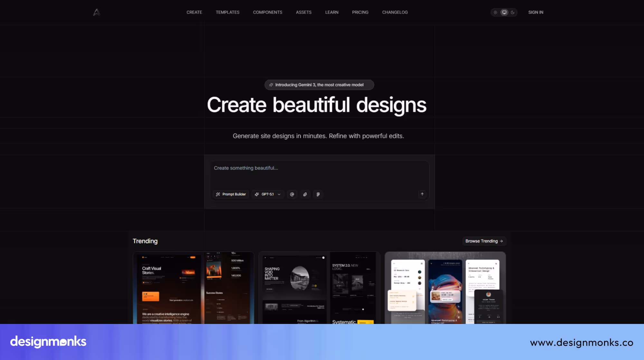Select system theme in the theme switcher
Viewport: 644px width, 360px height.
(x=504, y=12)
